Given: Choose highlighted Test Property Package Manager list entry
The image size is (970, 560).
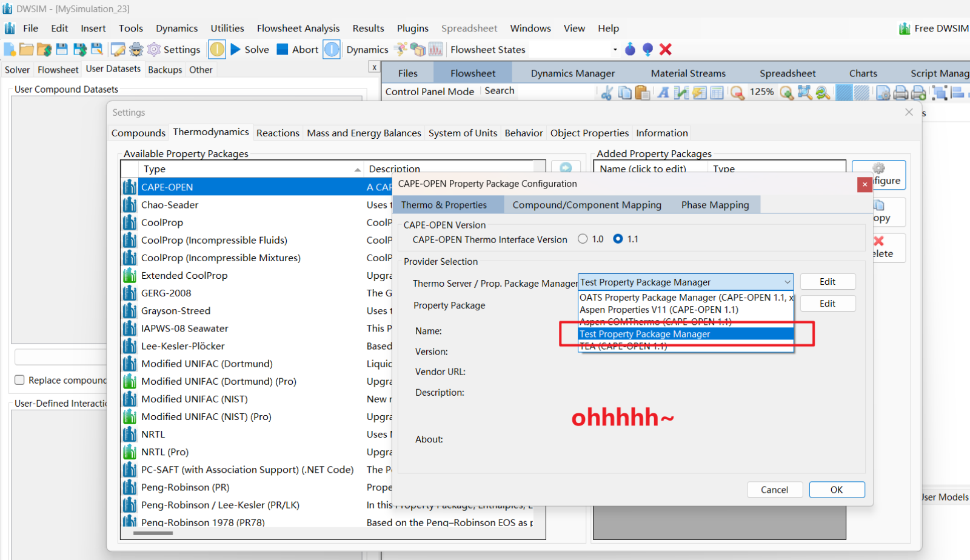Looking at the screenshot, I should [686, 334].
